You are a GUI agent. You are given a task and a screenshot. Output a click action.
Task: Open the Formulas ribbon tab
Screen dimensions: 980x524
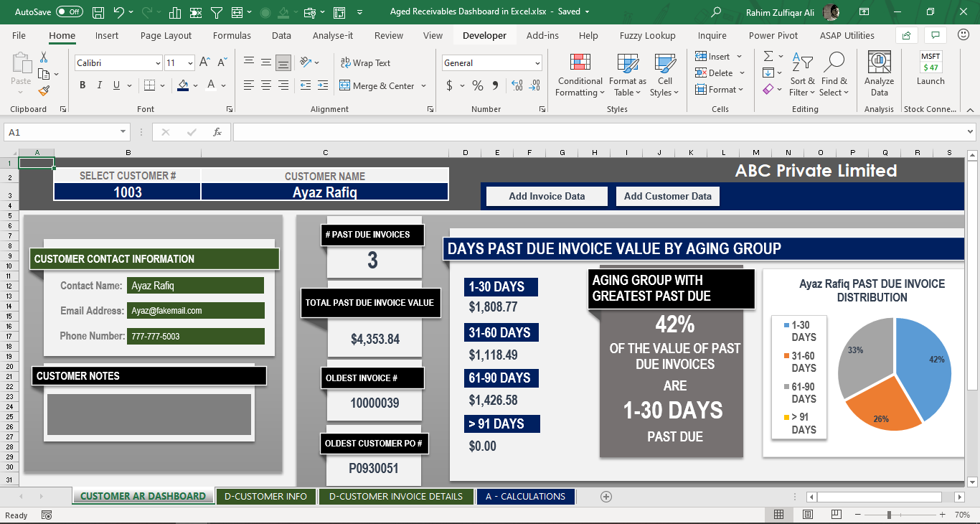tap(232, 35)
